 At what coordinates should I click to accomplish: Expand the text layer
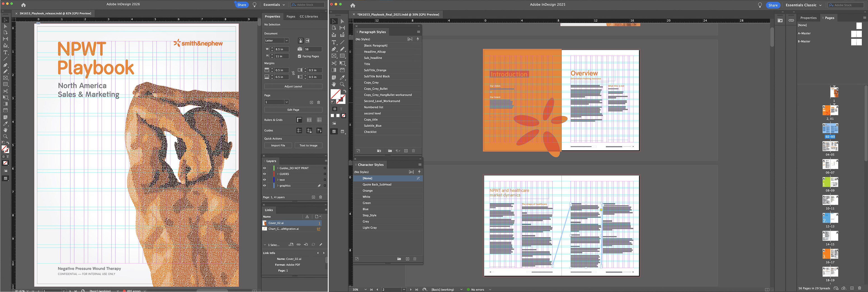click(278, 180)
